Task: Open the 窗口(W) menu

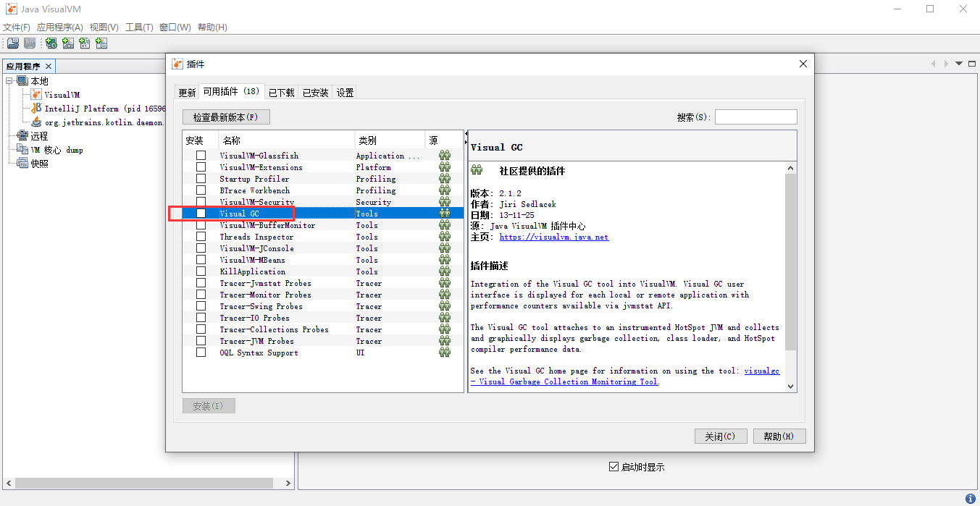Action: coord(175,28)
